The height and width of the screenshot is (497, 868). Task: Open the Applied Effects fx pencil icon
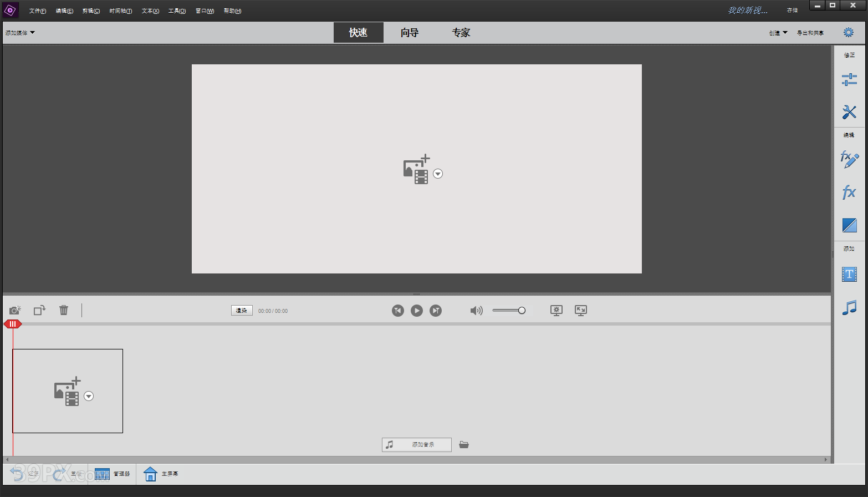pyautogui.click(x=849, y=160)
